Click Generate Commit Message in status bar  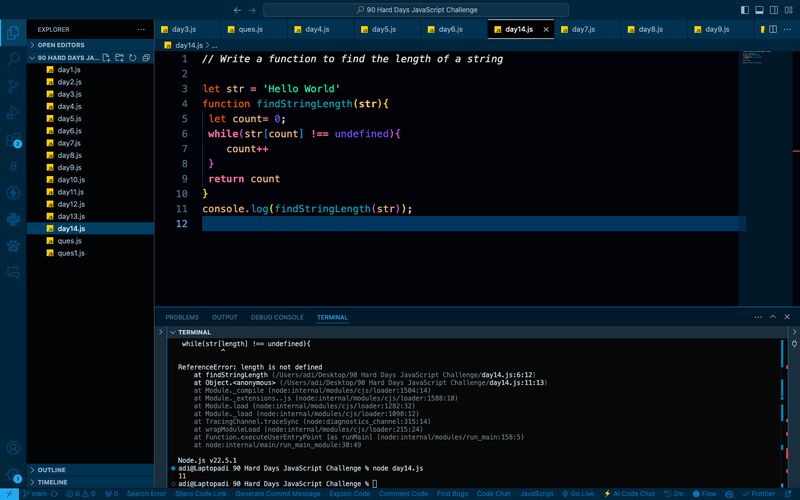coord(278,494)
